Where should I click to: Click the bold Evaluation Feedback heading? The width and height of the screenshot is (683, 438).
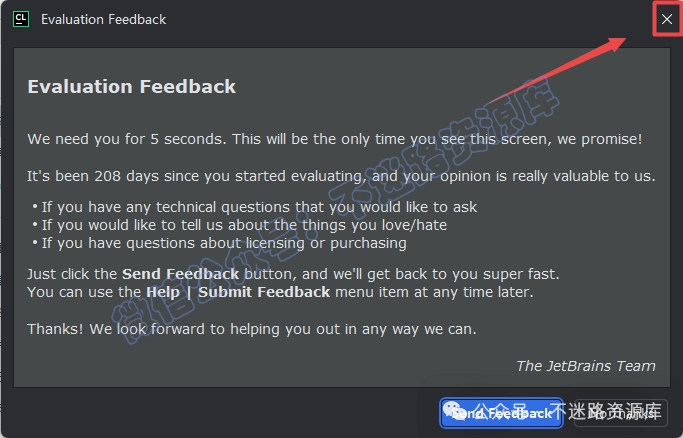click(x=132, y=86)
